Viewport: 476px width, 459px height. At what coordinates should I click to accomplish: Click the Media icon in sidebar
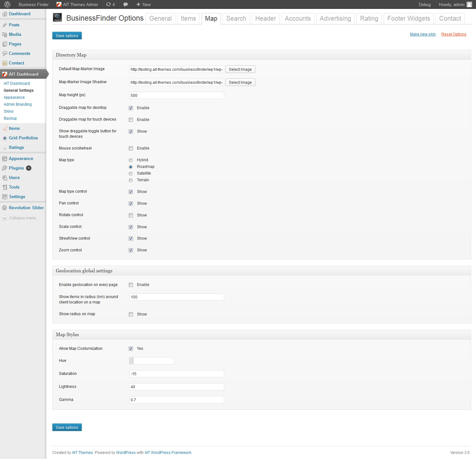click(4, 34)
